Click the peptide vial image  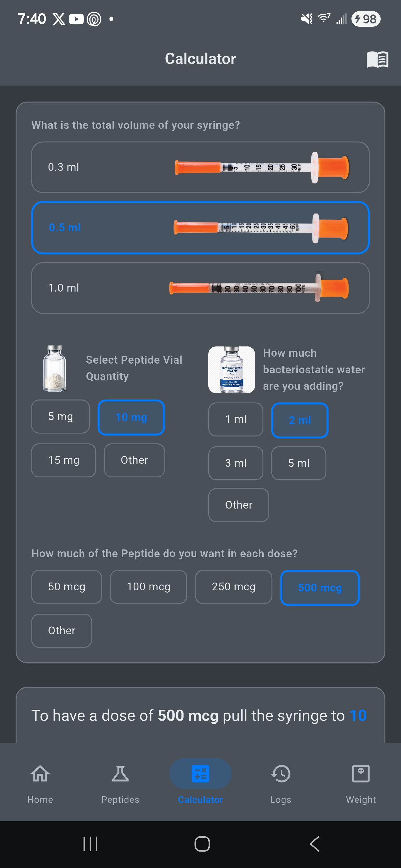tap(54, 368)
